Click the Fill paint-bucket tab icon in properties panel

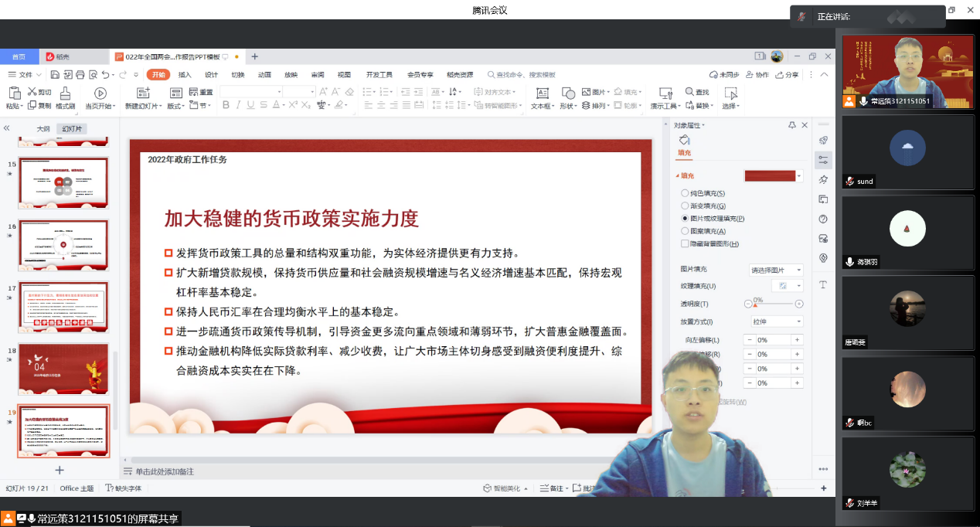(x=684, y=140)
